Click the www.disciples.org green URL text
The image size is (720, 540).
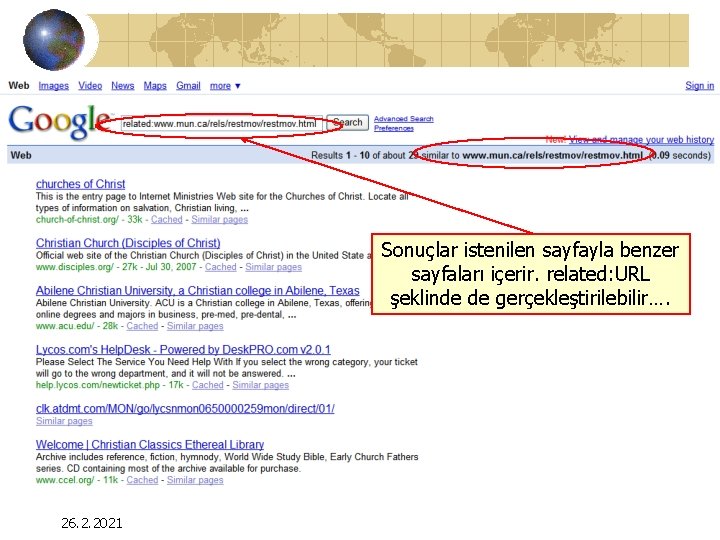(74, 267)
